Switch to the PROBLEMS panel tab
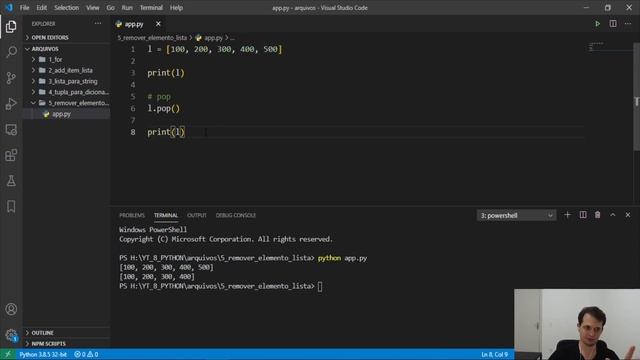640x360 pixels. [x=132, y=215]
